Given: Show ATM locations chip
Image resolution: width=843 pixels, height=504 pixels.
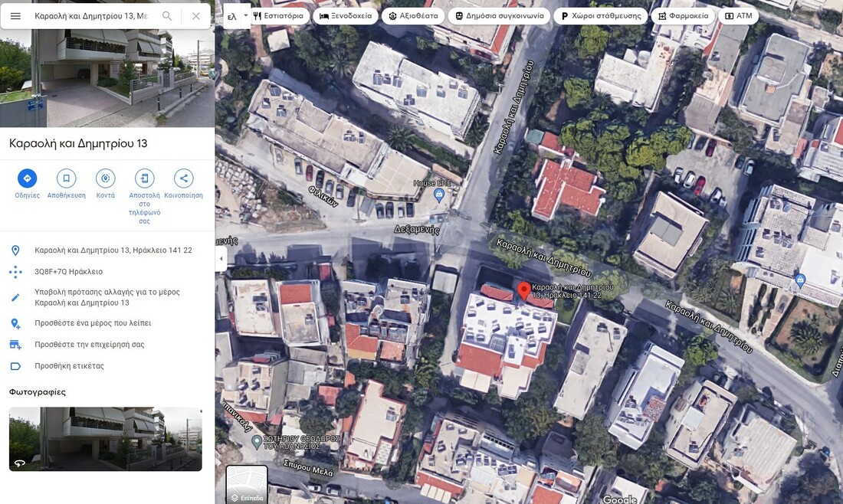Looking at the screenshot, I should tap(739, 16).
